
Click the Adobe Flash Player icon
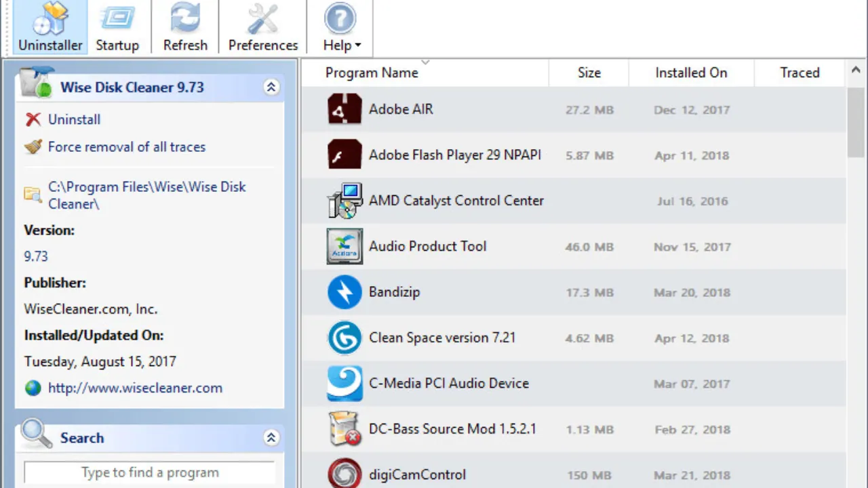344,155
